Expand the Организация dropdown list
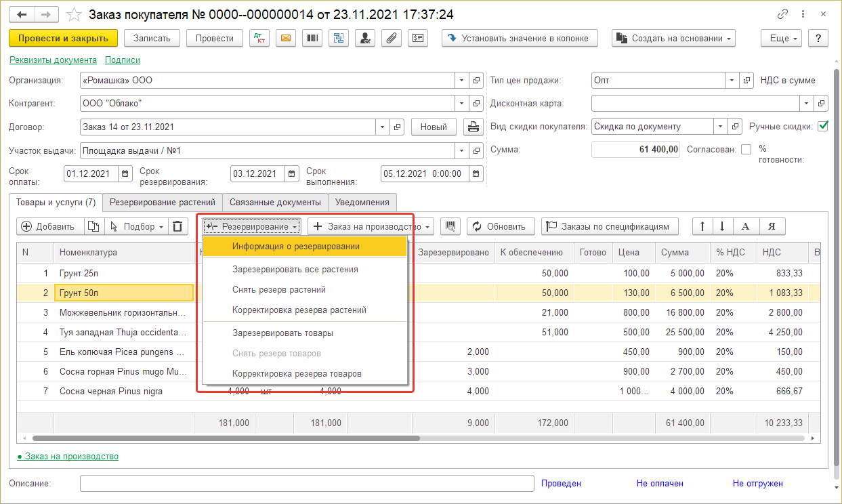This screenshot has height=504, width=842. [x=461, y=80]
